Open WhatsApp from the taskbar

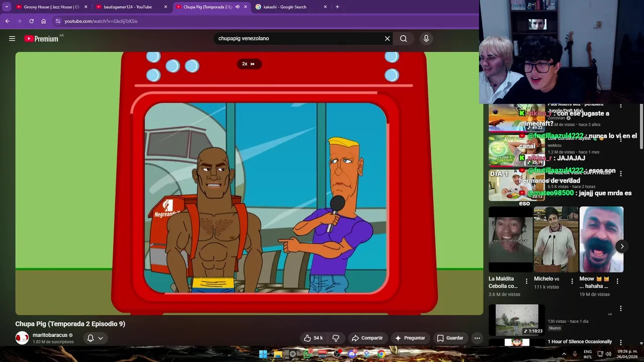tap(307, 354)
